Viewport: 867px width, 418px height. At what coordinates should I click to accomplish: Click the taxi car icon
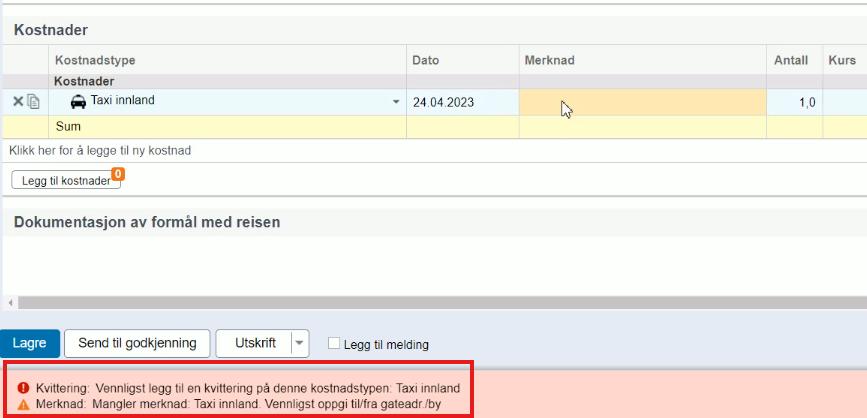pos(78,101)
